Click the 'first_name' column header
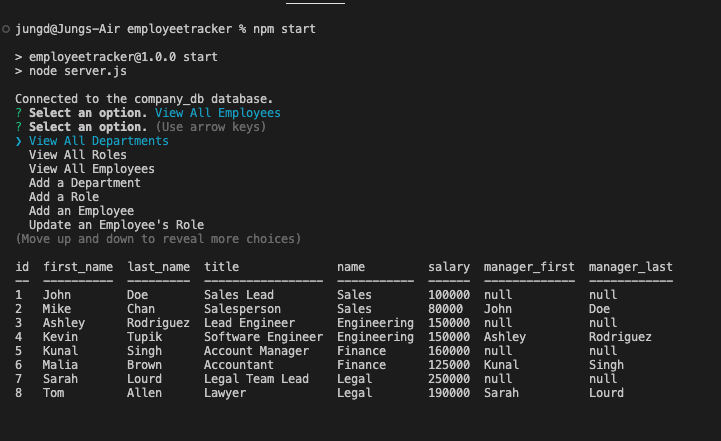The image size is (721, 441). [x=78, y=267]
